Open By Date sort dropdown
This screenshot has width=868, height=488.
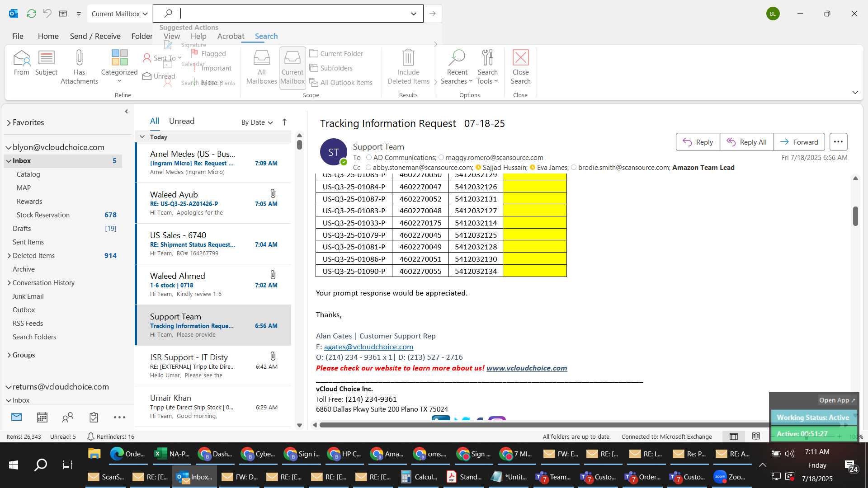coord(257,122)
